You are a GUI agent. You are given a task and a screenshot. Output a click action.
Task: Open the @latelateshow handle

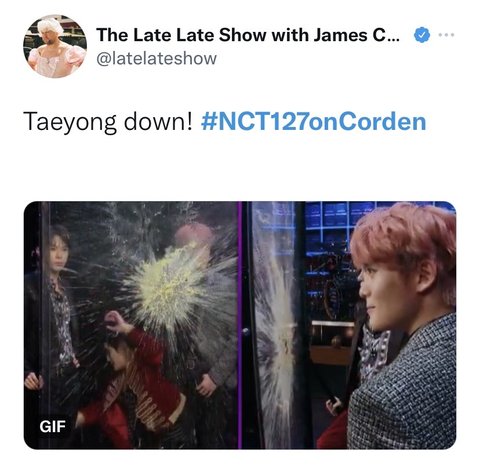coord(156,58)
